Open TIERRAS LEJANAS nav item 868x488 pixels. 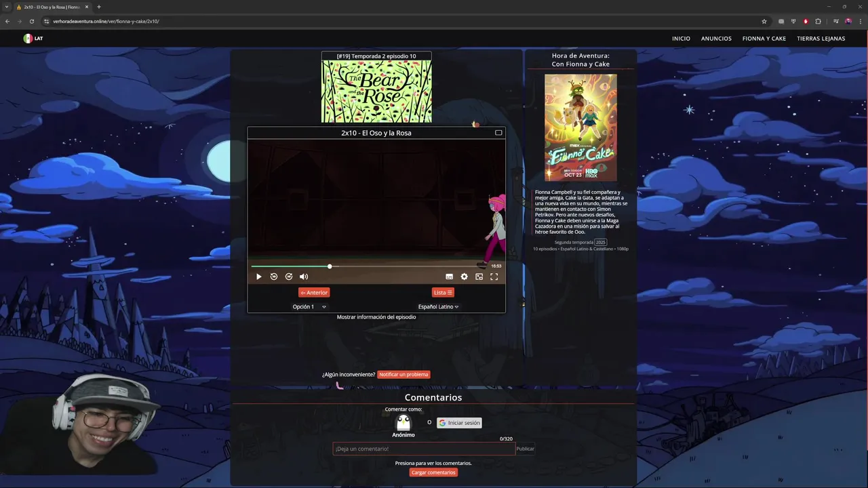(821, 39)
